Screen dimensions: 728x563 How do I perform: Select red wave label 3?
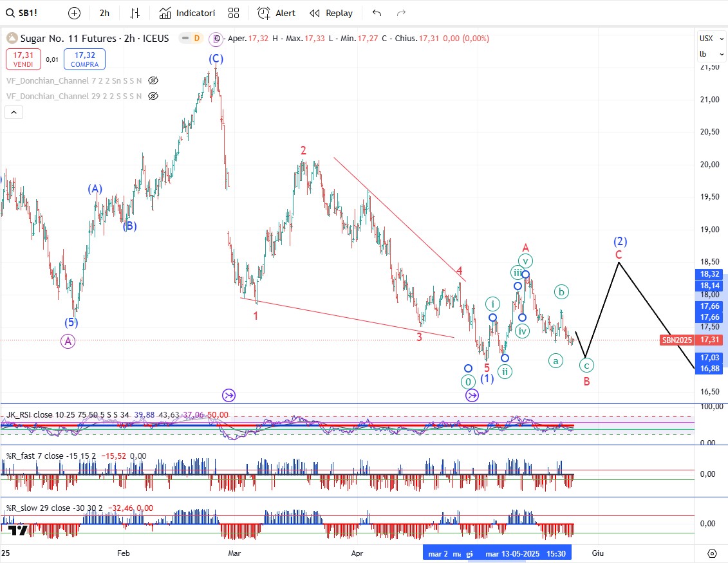pos(419,337)
